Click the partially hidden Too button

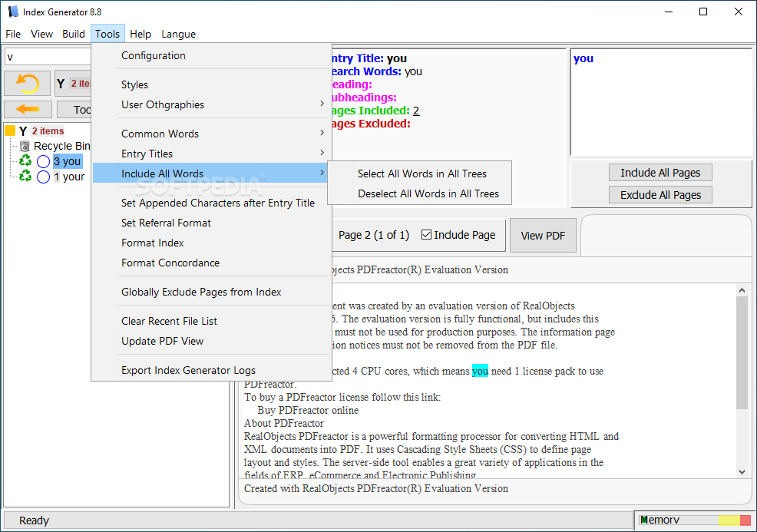[x=74, y=110]
